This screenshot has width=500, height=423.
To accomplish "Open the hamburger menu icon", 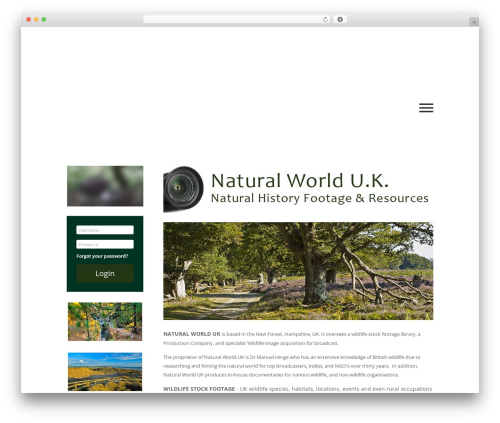I will 426,108.
